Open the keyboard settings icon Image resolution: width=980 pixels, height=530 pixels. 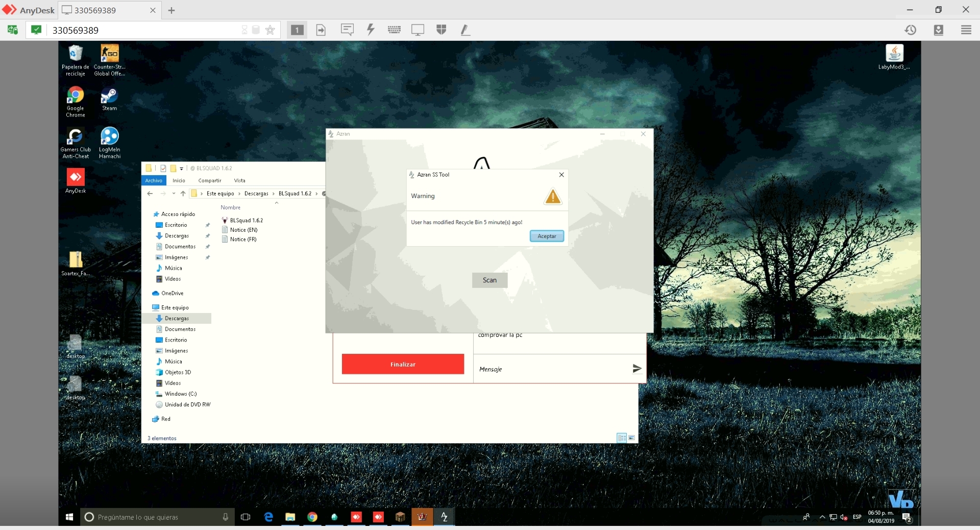(x=394, y=30)
